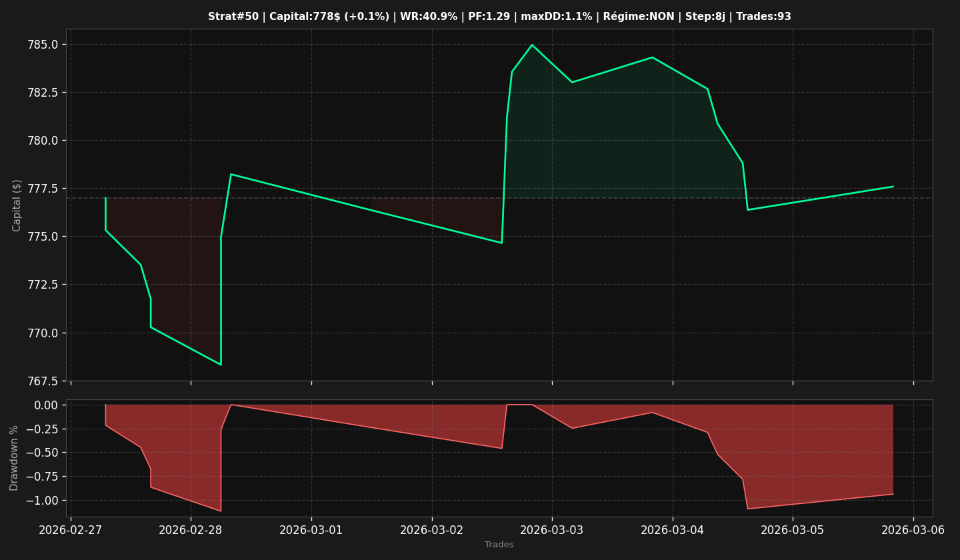Select the "777.5" capital axis tick label
This screenshot has height=560, width=960.
[x=42, y=189]
